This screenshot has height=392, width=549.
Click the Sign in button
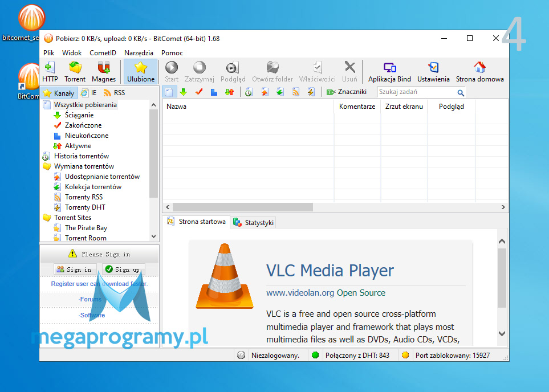click(75, 269)
